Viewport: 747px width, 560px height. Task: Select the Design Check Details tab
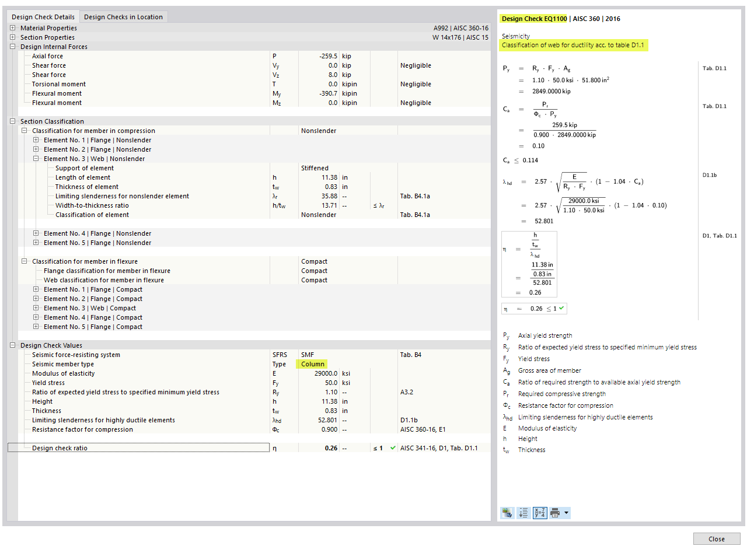(x=43, y=17)
